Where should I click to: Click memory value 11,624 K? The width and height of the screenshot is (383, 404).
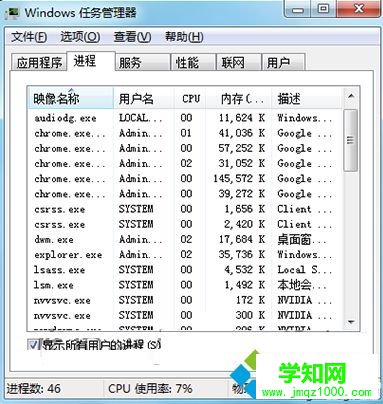242,118
